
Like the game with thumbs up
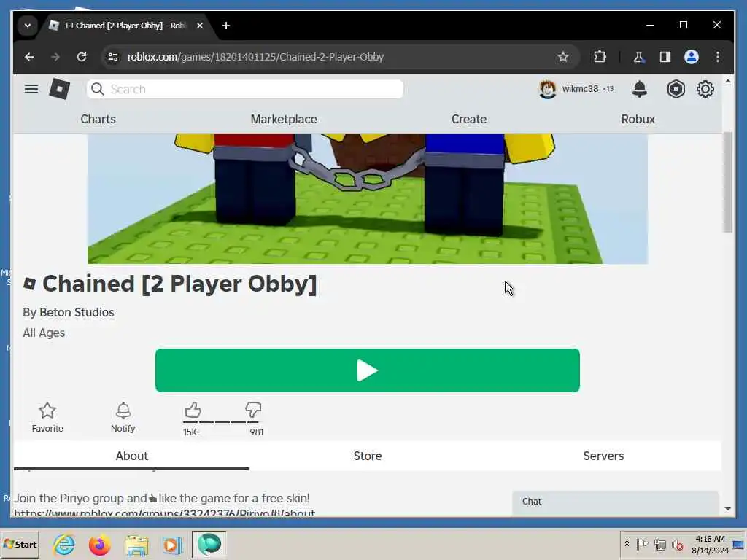point(193,410)
